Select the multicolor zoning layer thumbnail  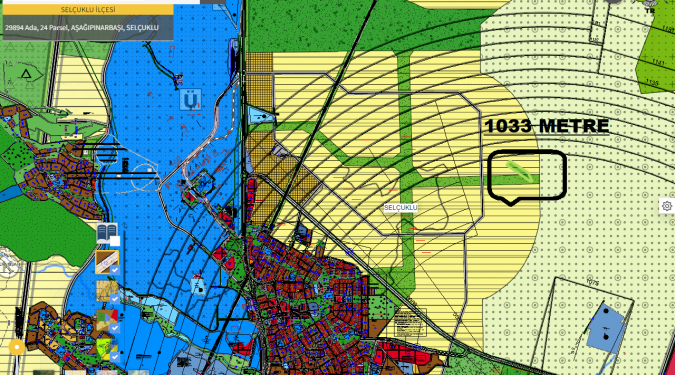tap(106, 320)
